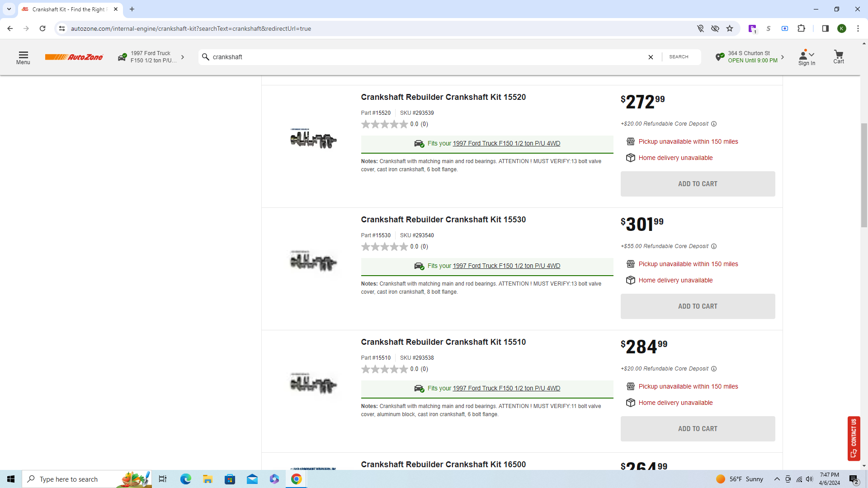
Task: Open the Chrome tab search dropdown arrow
Action: pos(9,9)
